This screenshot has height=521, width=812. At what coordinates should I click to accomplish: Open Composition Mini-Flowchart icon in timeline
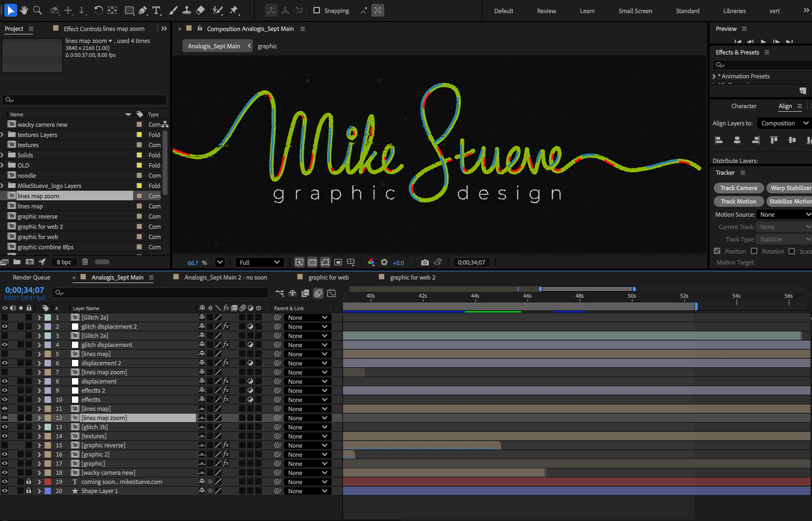280,293
